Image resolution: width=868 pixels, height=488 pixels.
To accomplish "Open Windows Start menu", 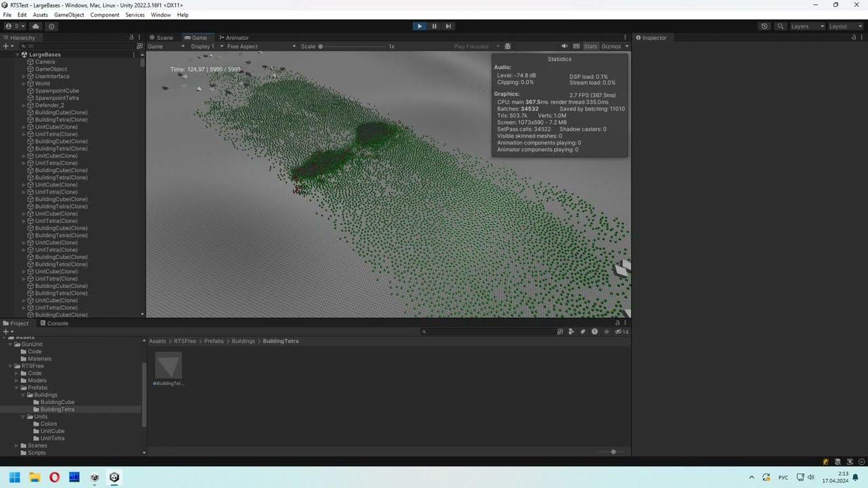I will [x=14, y=477].
